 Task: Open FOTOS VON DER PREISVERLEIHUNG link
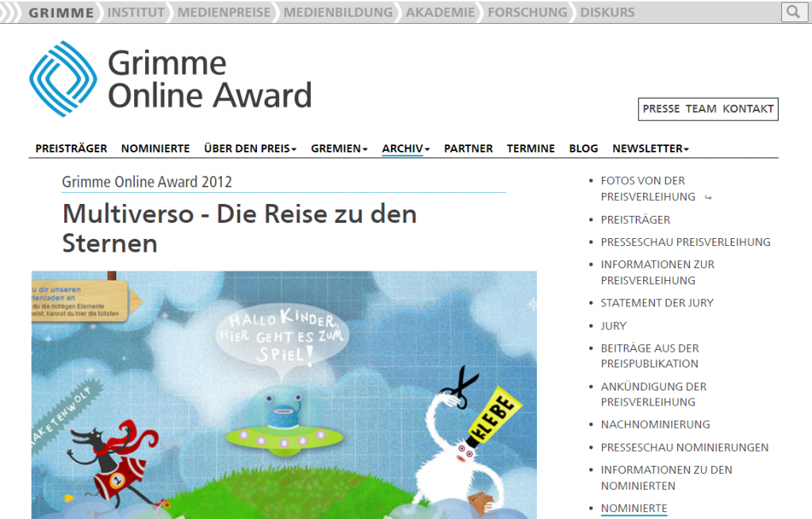pyautogui.click(x=648, y=189)
